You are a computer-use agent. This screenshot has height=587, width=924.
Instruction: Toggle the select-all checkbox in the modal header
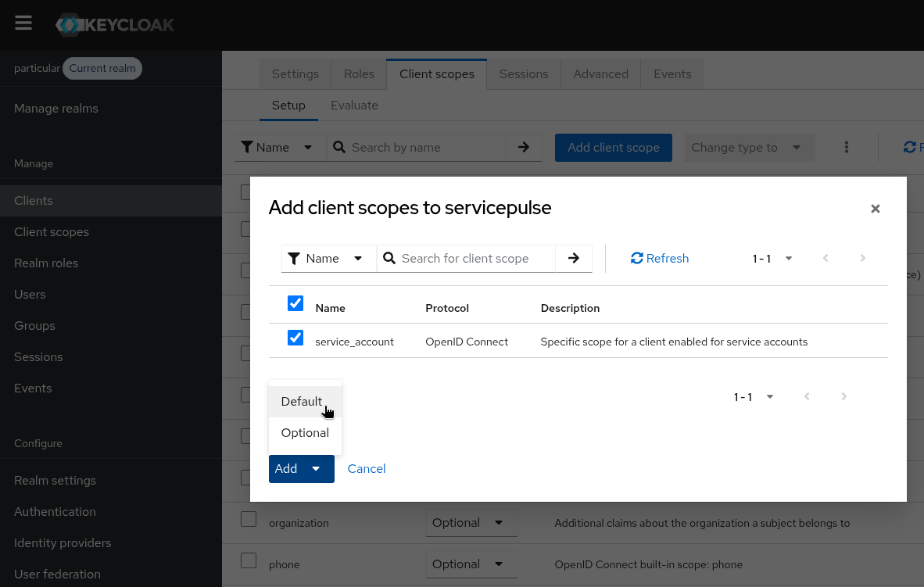[x=295, y=303]
